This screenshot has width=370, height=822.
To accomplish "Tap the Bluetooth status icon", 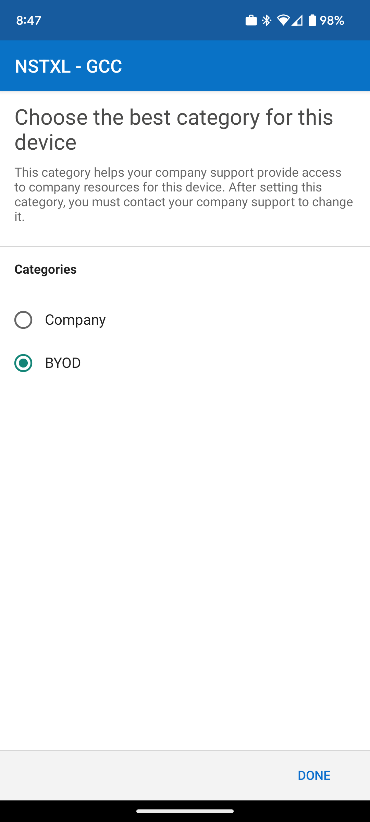I will coord(266,20).
